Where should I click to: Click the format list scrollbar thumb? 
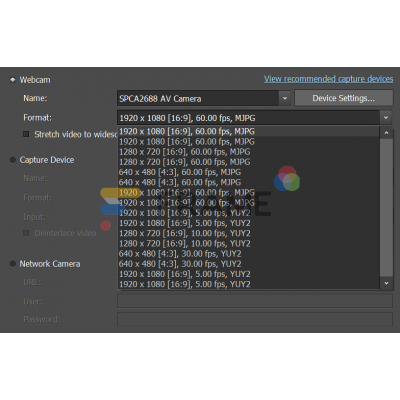(386, 208)
